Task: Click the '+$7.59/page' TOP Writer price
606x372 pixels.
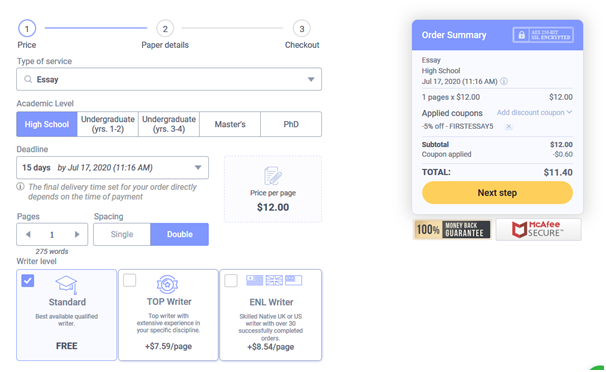Action: pos(168,346)
